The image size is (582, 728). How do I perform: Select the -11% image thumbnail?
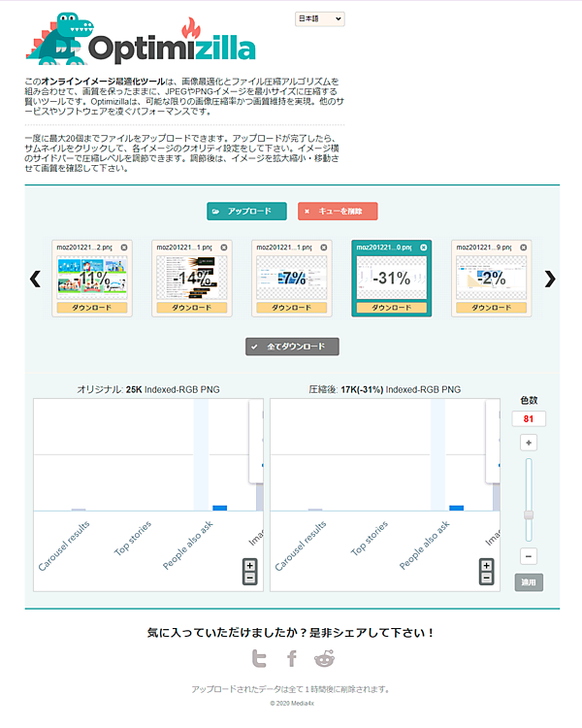(92, 278)
